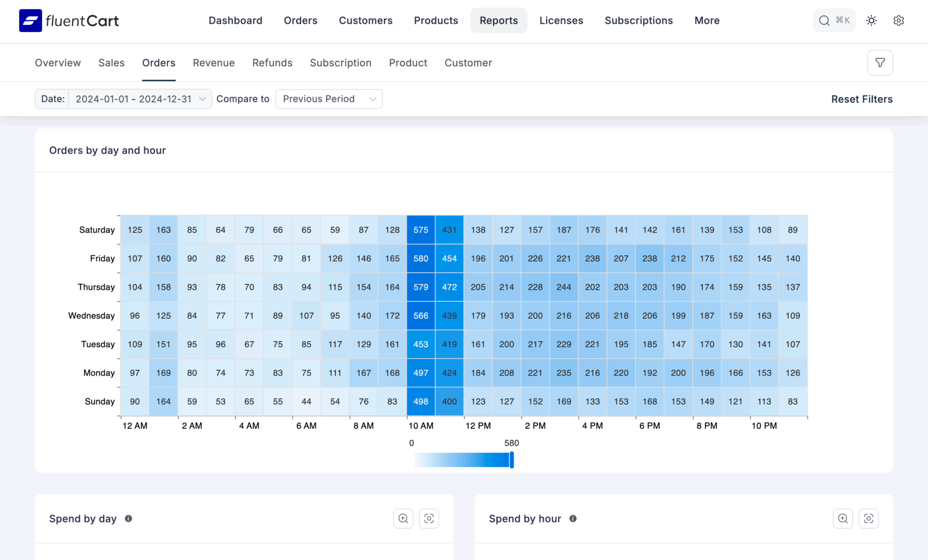Toggle light/dark theme with sun icon
Screen dimensions: 928x560
tap(871, 20)
